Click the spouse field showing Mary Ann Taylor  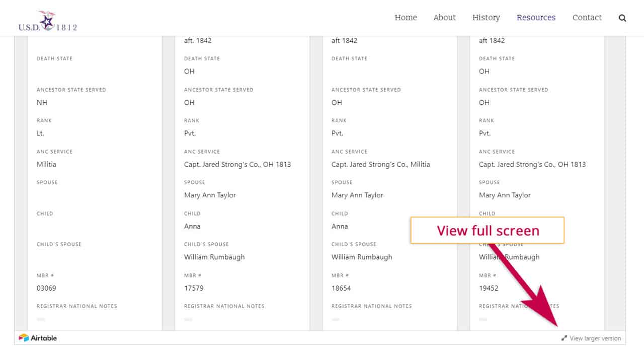(x=210, y=195)
